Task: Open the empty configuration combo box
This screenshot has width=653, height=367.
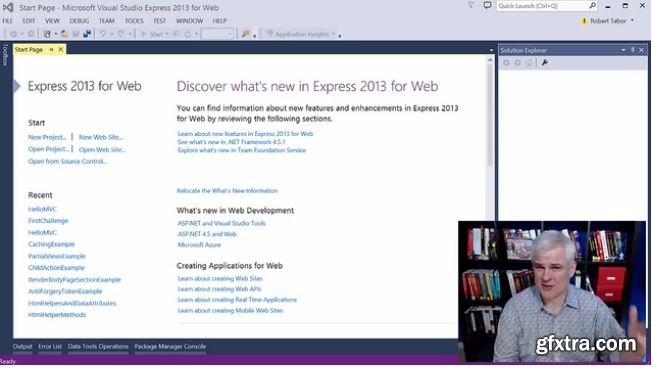Action: (217, 34)
